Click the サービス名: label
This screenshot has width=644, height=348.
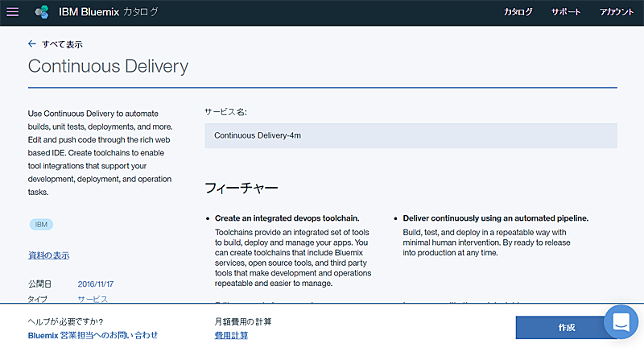[226, 112]
